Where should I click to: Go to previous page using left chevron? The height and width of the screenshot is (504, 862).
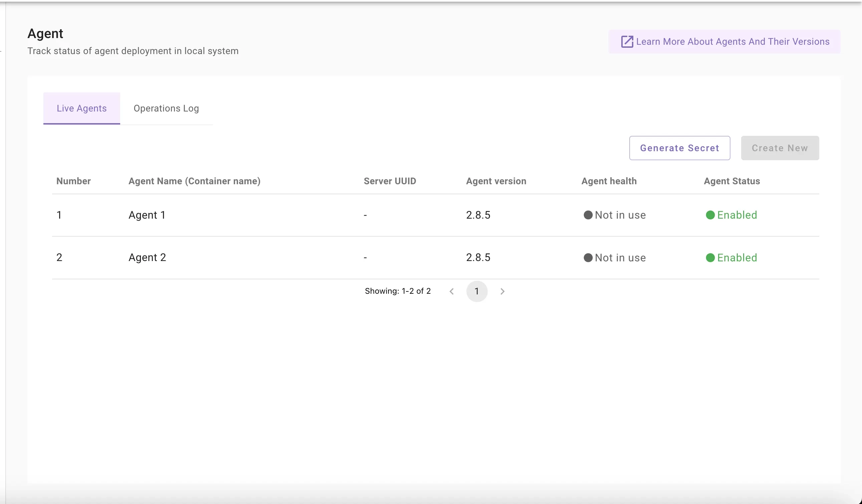pyautogui.click(x=451, y=291)
